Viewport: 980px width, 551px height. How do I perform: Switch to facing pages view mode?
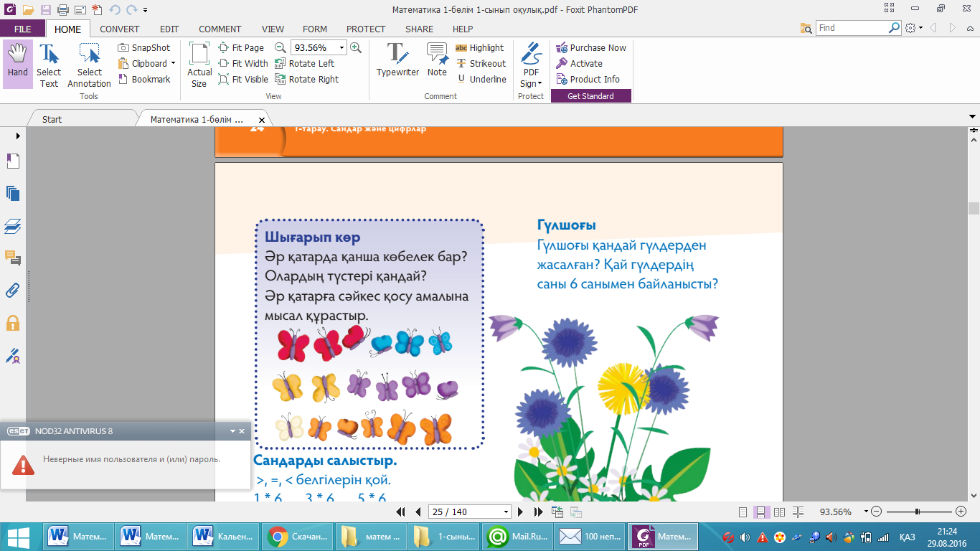779,512
